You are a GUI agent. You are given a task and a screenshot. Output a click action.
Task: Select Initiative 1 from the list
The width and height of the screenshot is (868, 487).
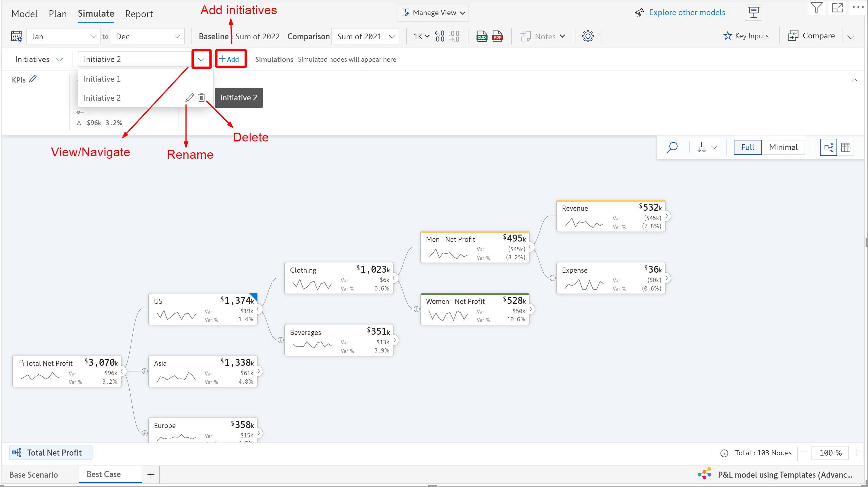click(x=102, y=79)
